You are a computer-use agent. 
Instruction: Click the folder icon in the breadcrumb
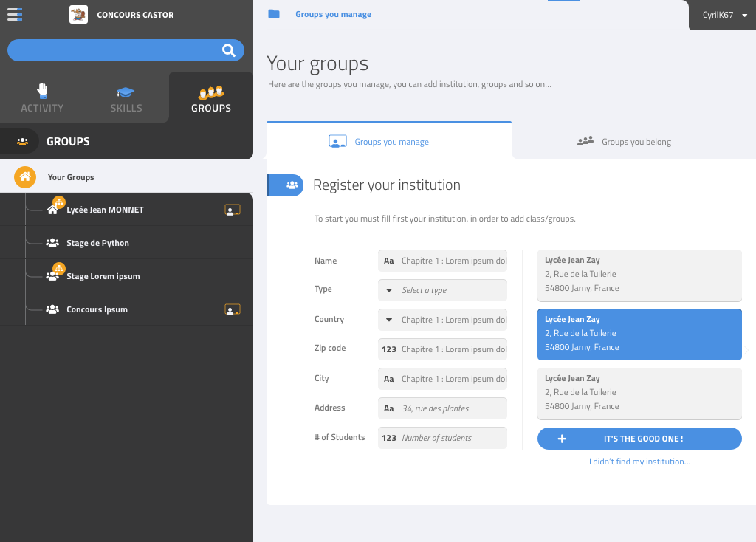point(274,14)
